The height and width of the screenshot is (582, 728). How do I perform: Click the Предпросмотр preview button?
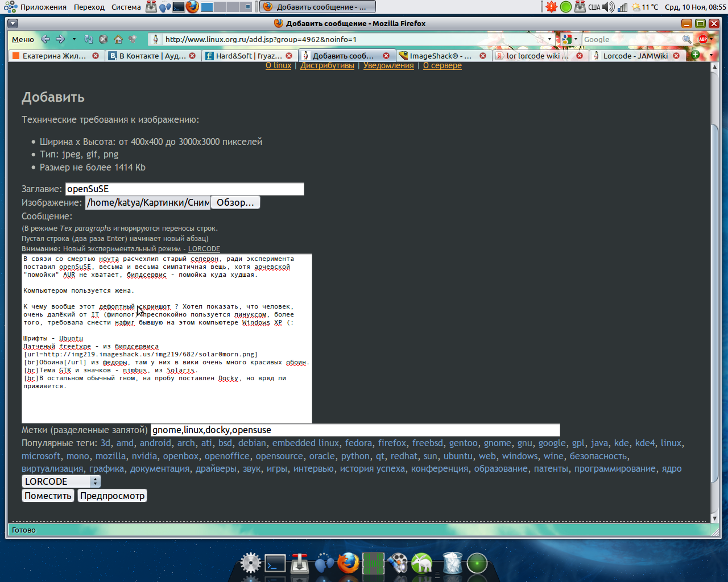click(x=112, y=496)
